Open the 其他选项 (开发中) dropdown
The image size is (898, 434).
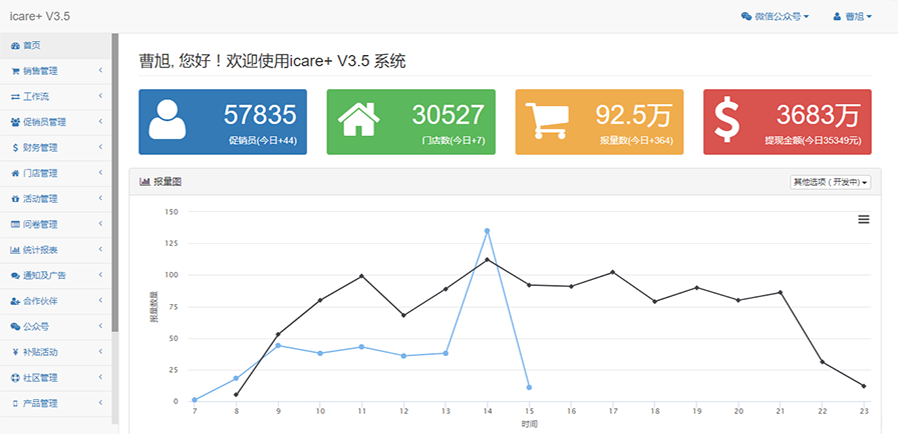(830, 183)
